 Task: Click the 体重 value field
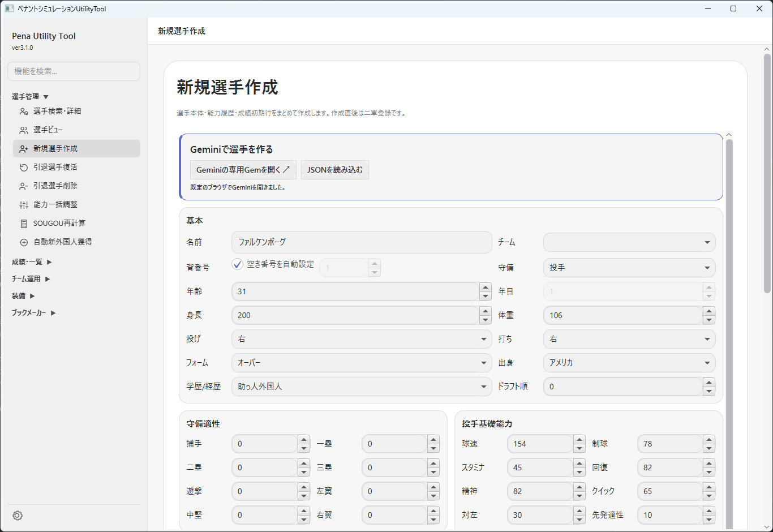point(623,315)
